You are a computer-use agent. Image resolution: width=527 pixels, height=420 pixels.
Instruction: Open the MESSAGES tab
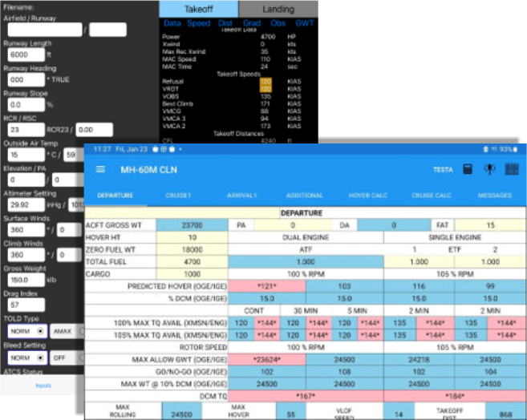495,195
